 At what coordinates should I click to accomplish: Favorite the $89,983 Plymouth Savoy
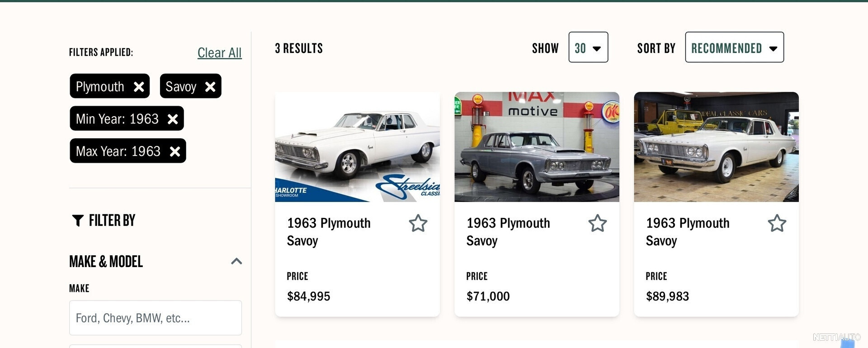coord(777,223)
